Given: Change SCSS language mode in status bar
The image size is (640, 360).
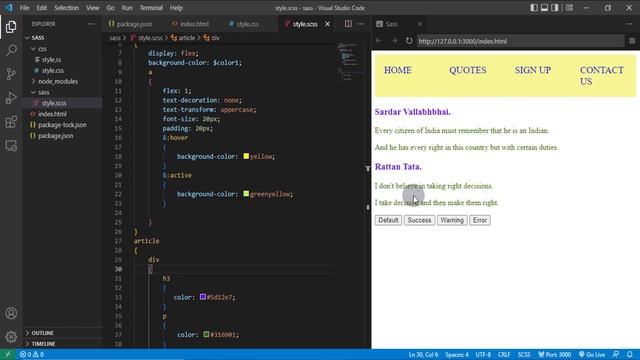Looking at the screenshot, I should tap(524, 354).
